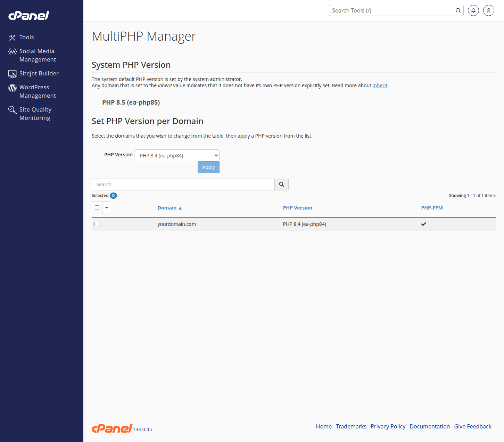Screen dimensions: 504x442
Task: Open Social Media Management
Action: point(38,55)
